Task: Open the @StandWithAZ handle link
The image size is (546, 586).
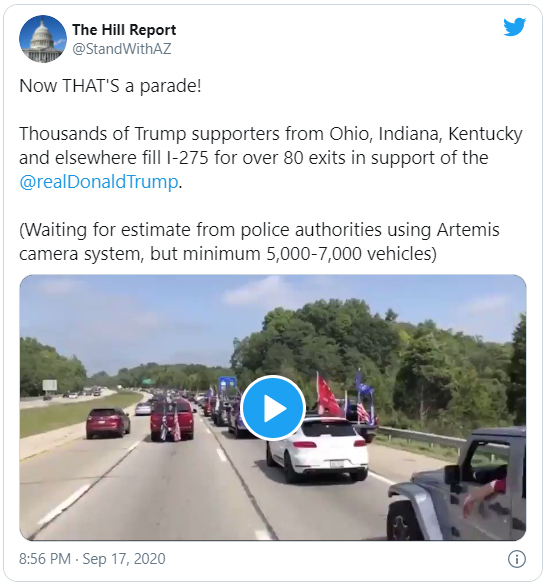Action: click(121, 49)
